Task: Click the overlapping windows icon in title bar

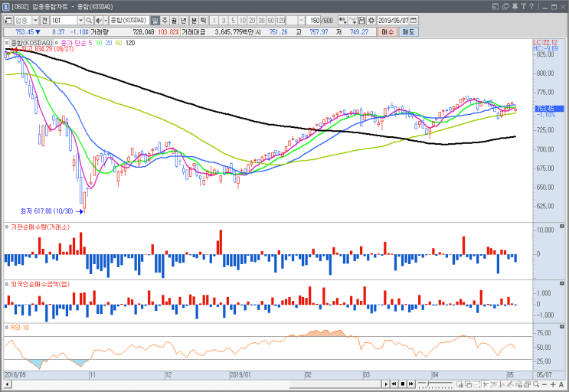Action: (x=505, y=7)
